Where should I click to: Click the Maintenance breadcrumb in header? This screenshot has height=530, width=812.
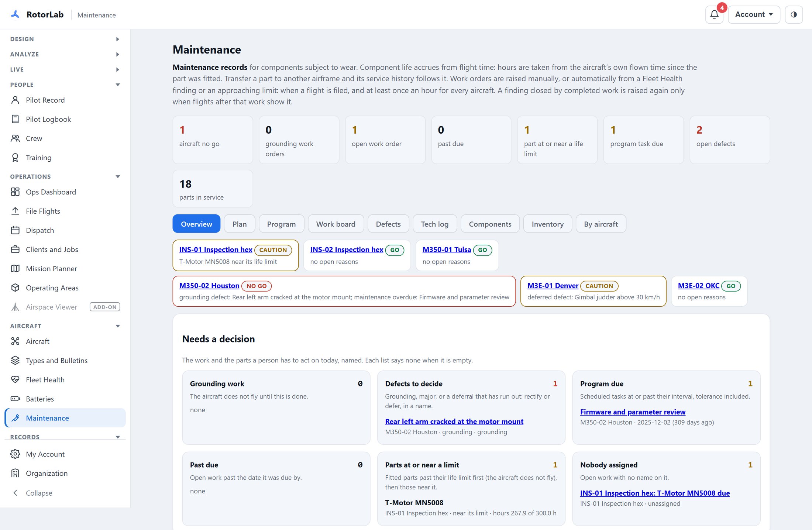(96, 15)
